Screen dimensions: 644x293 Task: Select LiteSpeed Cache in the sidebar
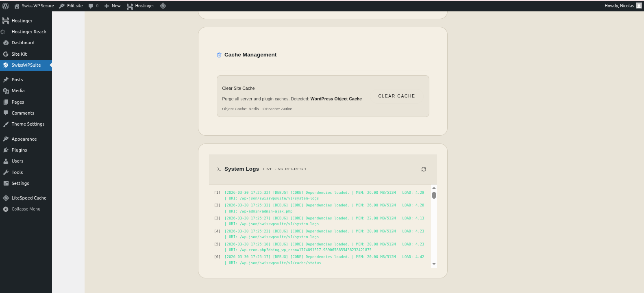pos(29,198)
